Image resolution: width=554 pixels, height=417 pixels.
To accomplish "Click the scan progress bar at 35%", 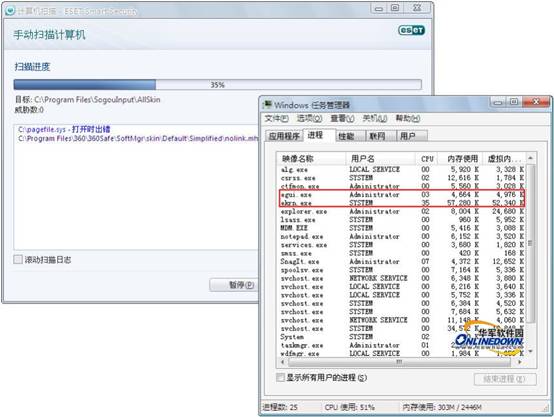I will coord(218,84).
